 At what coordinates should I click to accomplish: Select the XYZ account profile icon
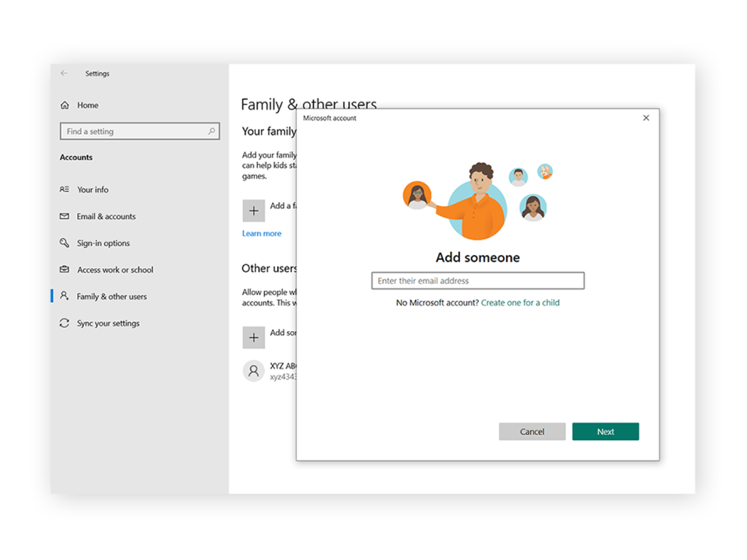pyautogui.click(x=254, y=371)
